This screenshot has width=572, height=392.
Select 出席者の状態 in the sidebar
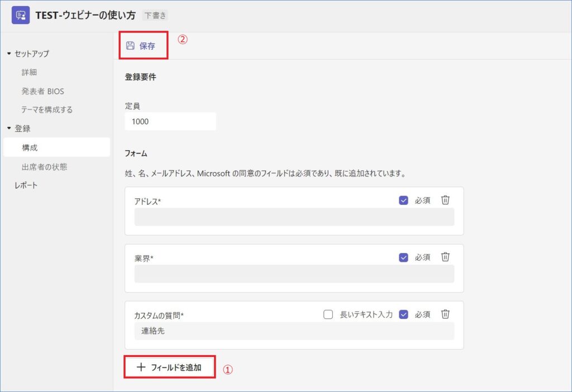44,166
